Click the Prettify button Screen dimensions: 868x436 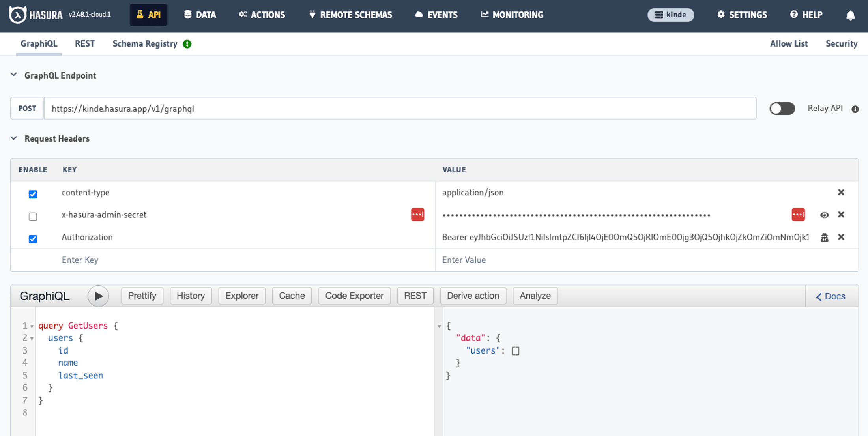pyautogui.click(x=142, y=296)
